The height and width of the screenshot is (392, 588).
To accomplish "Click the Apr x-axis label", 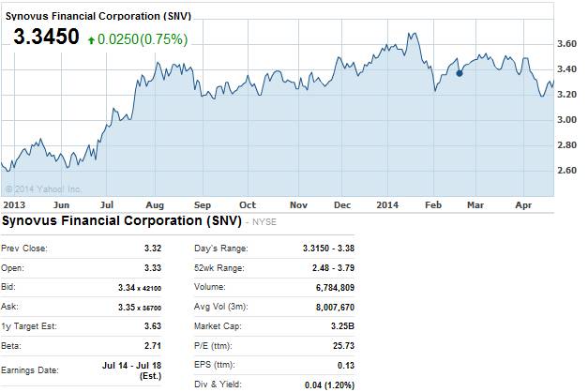I will click(523, 204).
